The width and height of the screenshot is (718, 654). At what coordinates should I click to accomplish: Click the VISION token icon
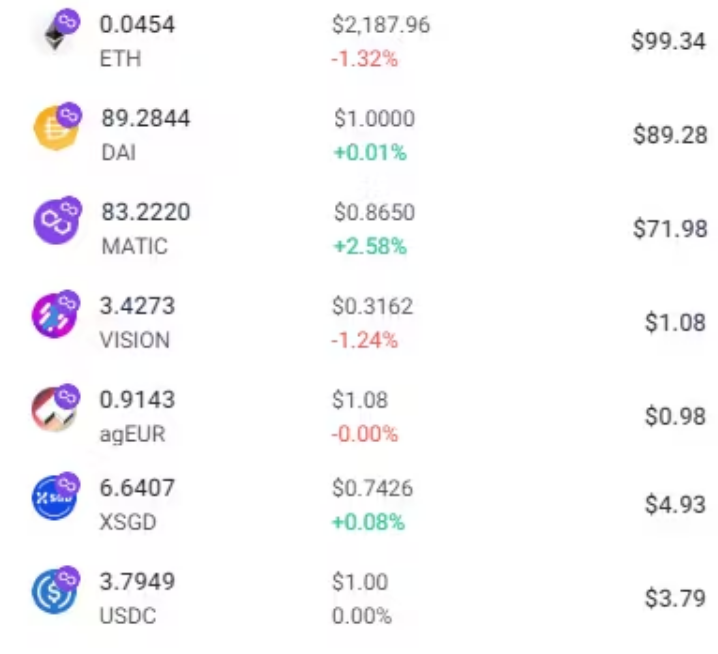click(54, 316)
